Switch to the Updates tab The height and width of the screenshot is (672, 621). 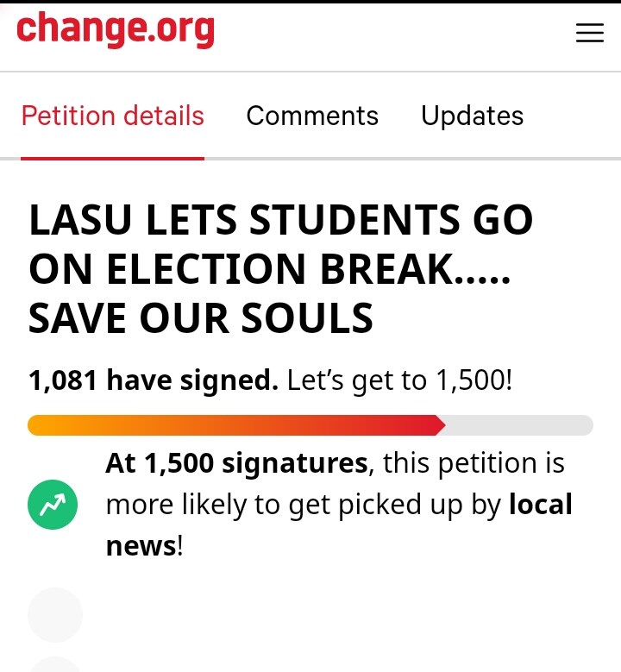point(473,116)
